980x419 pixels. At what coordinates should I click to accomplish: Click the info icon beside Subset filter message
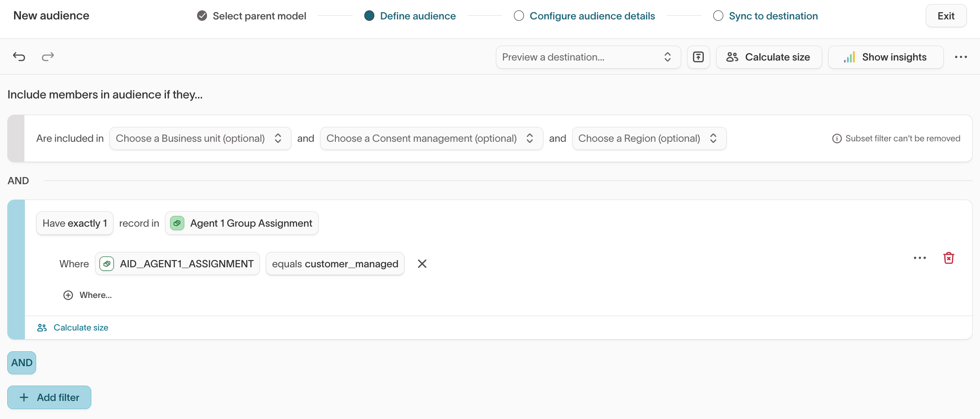(x=837, y=138)
